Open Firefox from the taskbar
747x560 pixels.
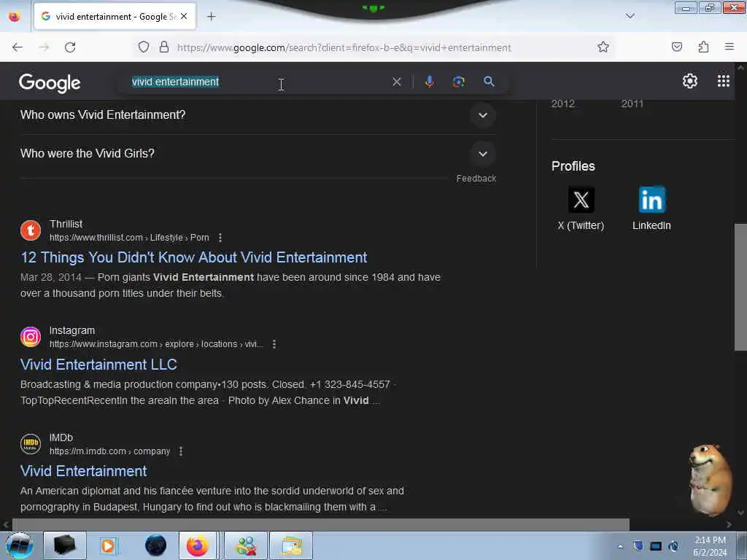[x=197, y=545]
